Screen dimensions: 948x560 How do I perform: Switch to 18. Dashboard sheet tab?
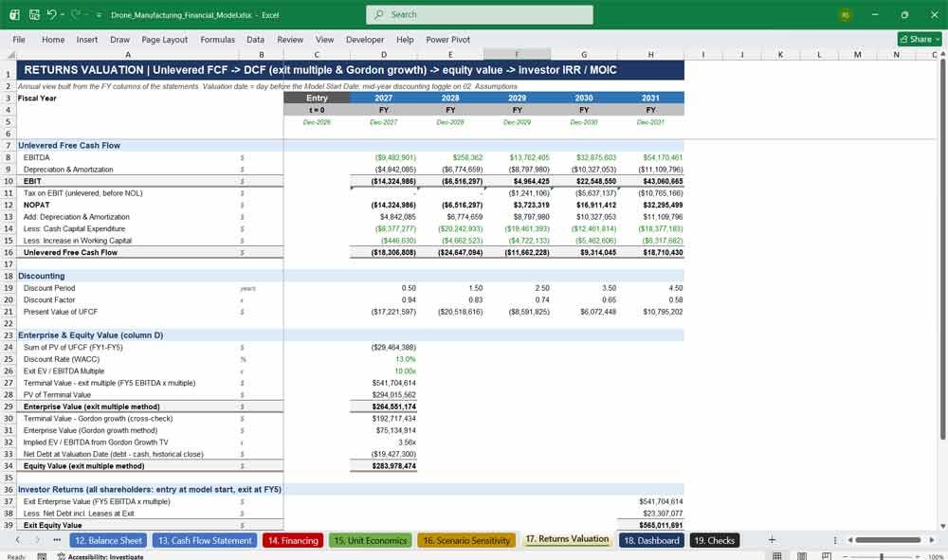pos(651,540)
